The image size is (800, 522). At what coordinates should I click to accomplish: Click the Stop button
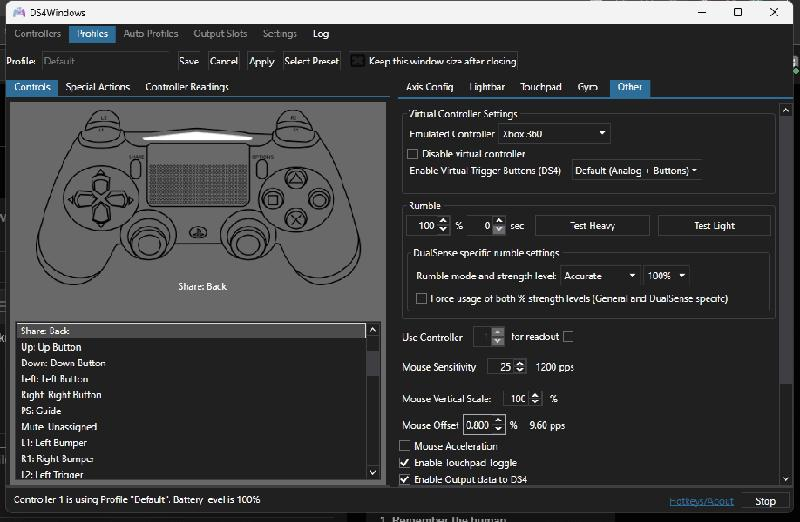pyautogui.click(x=765, y=502)
